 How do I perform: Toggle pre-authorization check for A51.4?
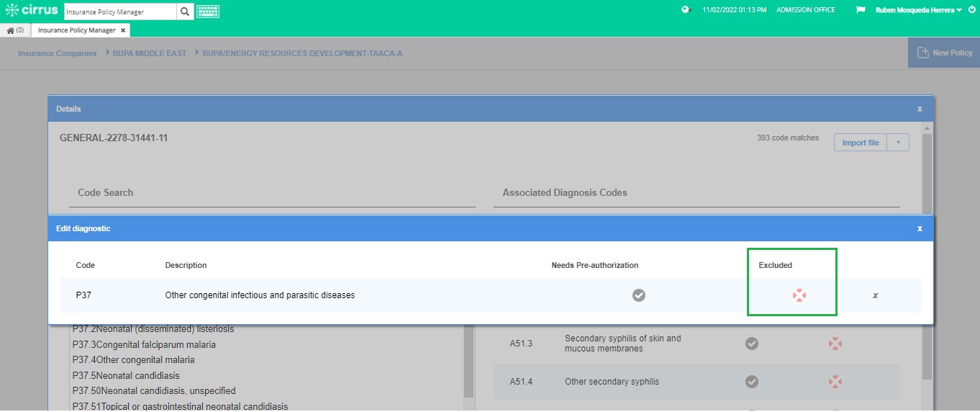[752, 381]
